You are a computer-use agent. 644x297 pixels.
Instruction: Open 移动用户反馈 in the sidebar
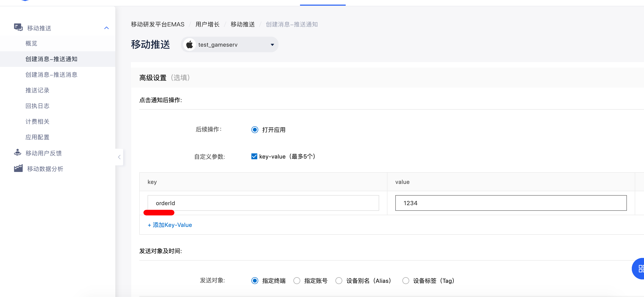click(43, 153)
